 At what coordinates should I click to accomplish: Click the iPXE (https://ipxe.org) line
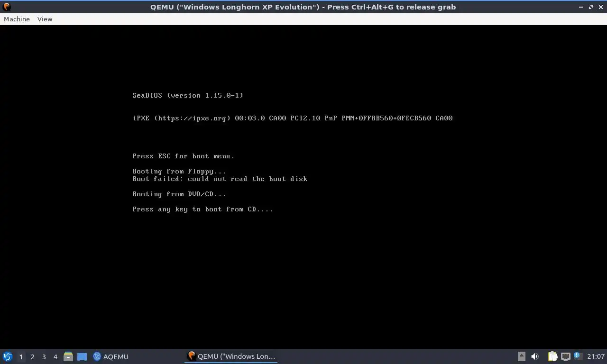tap(293, 118)
